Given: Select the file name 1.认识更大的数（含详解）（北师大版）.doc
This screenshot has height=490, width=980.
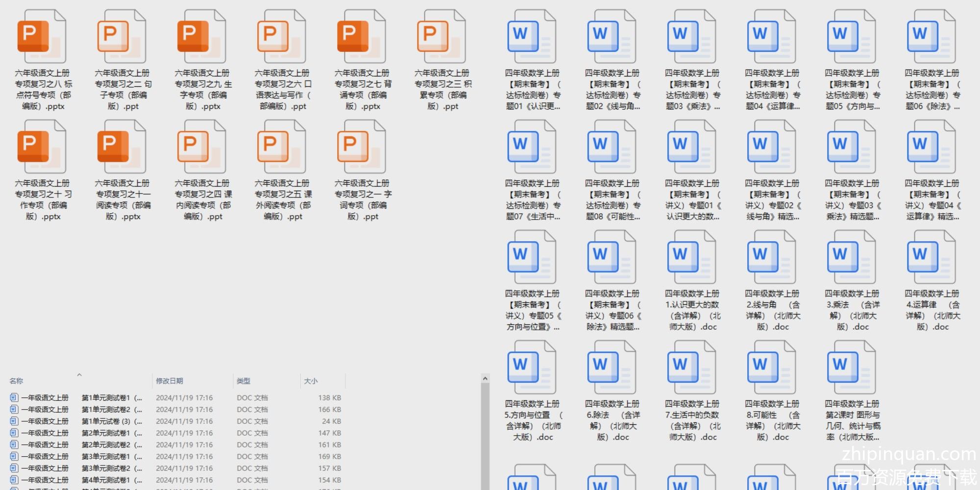Looking at the screenshot, I should pyautogui.click(x=692, y=310).
